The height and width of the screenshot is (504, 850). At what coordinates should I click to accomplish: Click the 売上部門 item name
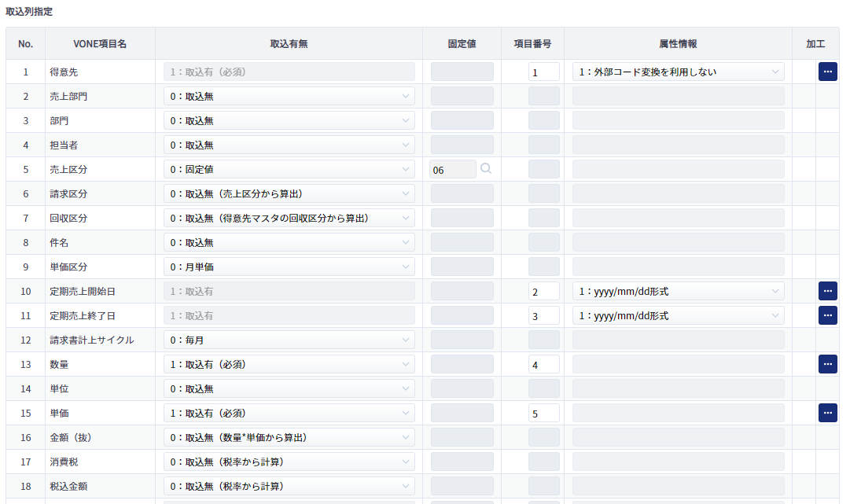click(x=68, y=96)
